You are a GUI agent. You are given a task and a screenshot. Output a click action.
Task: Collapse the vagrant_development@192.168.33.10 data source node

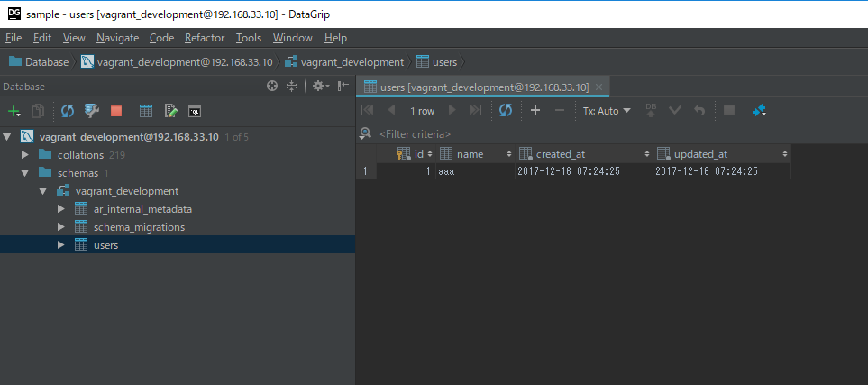pos(6,137)
